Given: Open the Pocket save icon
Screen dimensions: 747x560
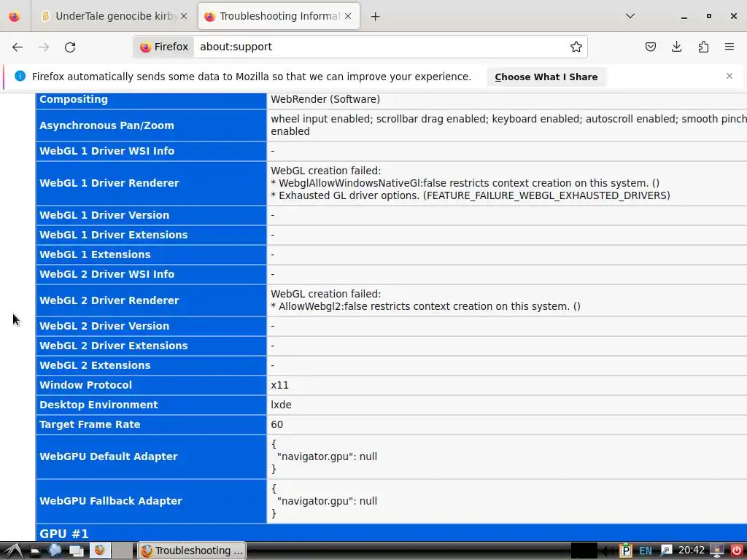Looking at the screenshot, I should pos(650,47).
